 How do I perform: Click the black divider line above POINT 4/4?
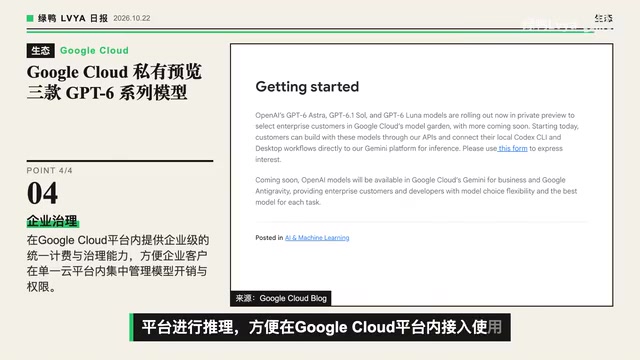point(120,161)
